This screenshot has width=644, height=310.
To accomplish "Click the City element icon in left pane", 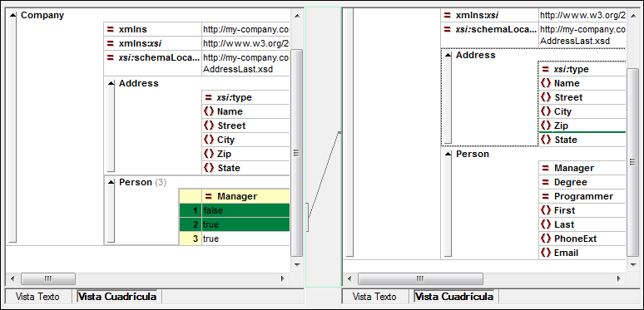I will [x=209, y=140].
